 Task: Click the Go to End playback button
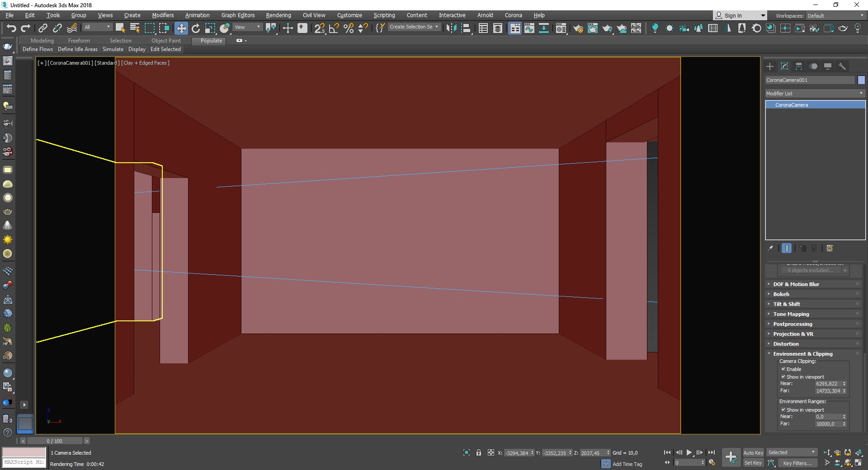(x=712, y=452)
